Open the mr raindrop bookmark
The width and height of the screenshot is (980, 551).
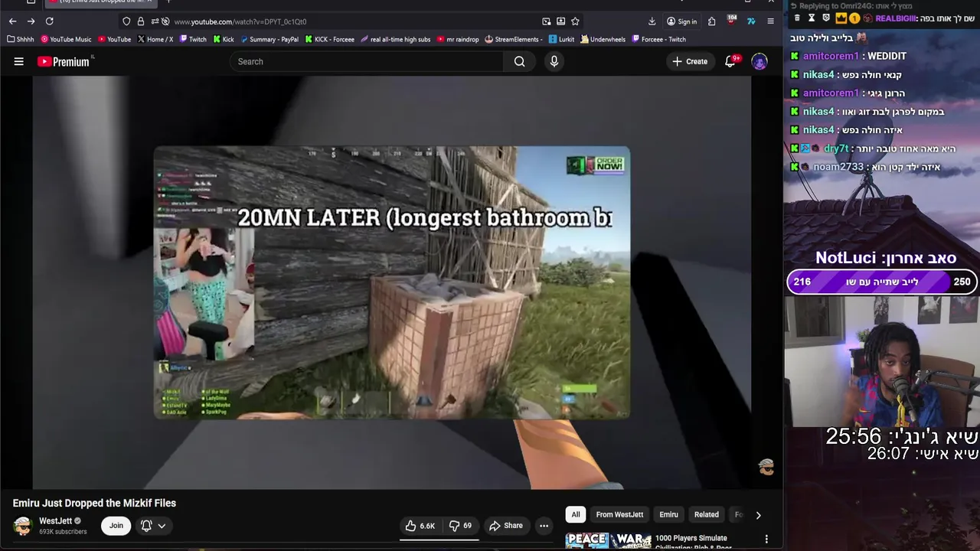click(459, 39)
